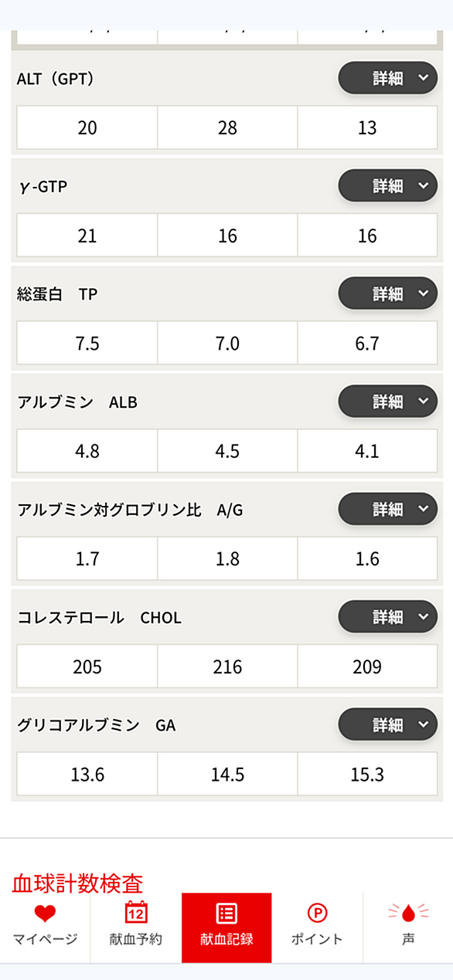Open ポイント P-circle icon
Screen dimensions: 453x980
click(317, 914)
